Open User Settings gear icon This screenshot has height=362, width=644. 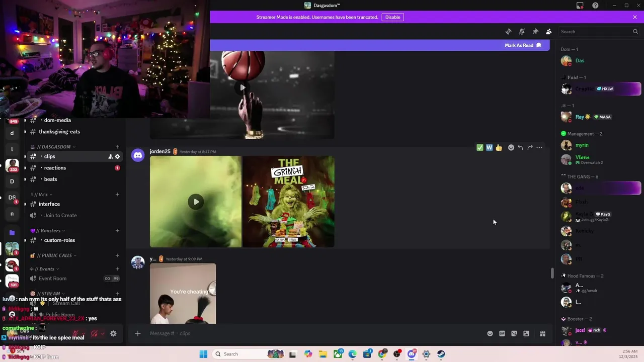pos(113,333)
